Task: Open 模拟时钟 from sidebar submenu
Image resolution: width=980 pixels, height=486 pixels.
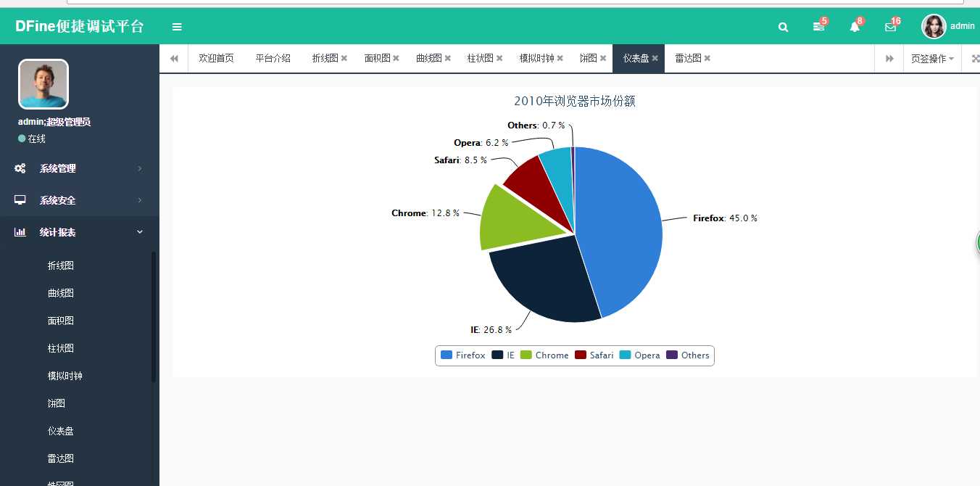Action: (65, 376)
